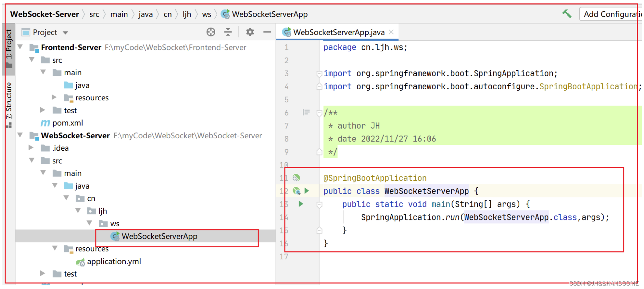Click the main breadcrumb
Screen dimensions: 644x289
(x=119, y=14)
